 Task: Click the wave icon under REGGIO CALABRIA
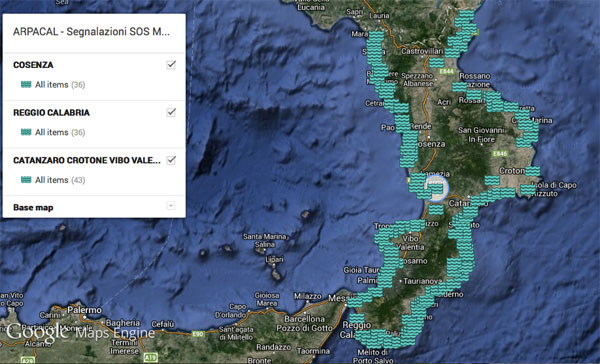26,132
